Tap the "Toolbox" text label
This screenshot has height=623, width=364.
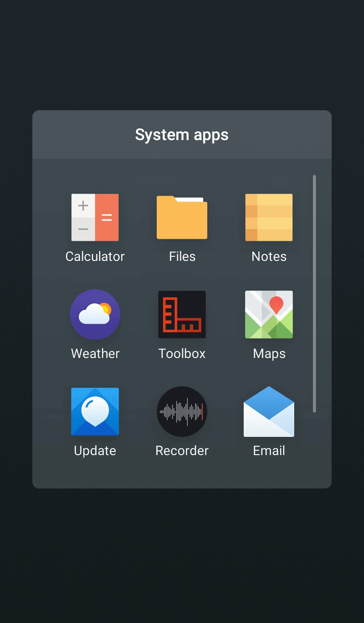(182, 353)
